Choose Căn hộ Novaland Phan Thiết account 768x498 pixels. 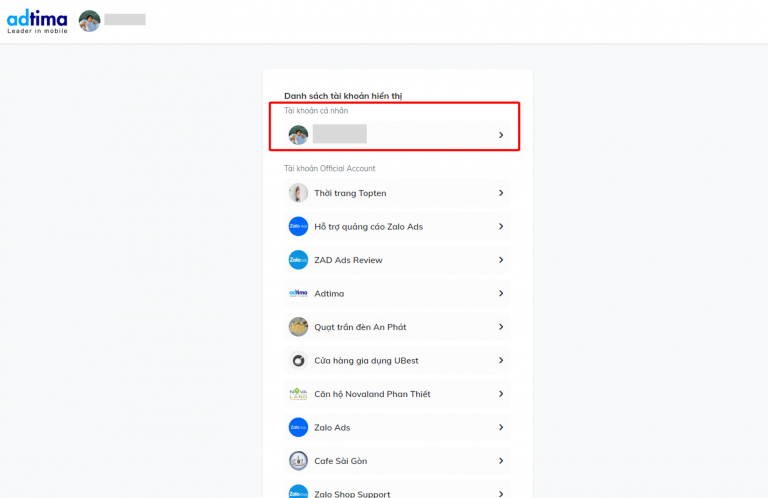[397, 394]
